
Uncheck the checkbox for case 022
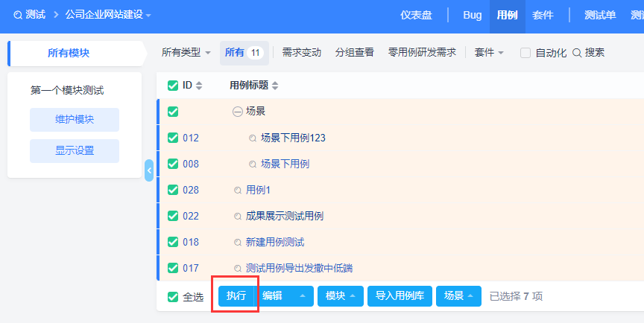click(173, 216)
